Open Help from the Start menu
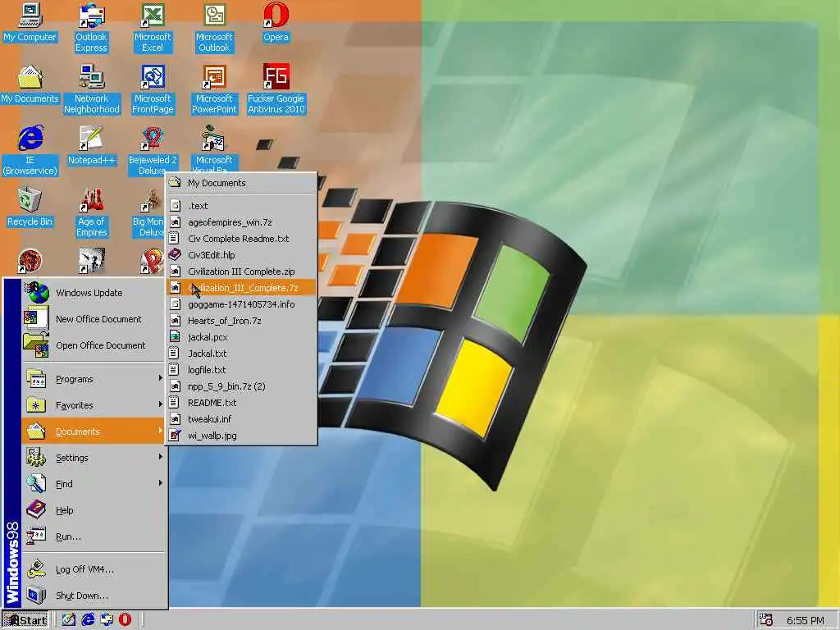 [x=94, y=510]
